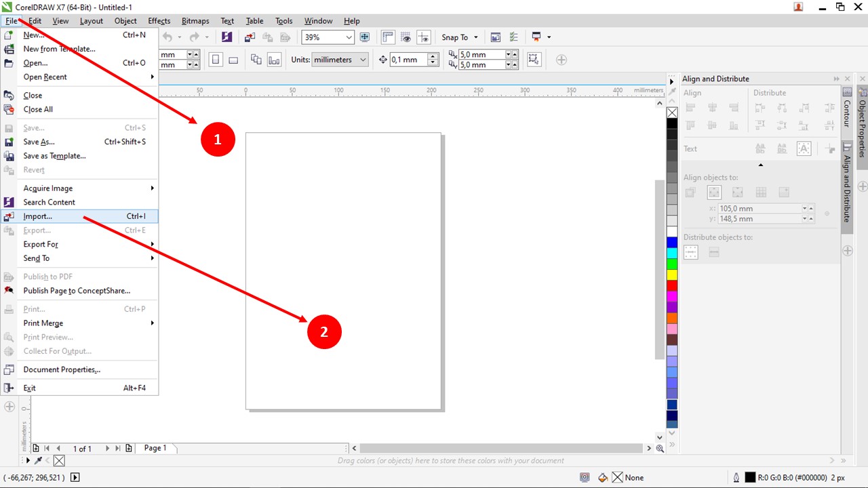Click the outline pen icon in status bar
Viewport: 868px width, 488px height.
click(736, 478)
